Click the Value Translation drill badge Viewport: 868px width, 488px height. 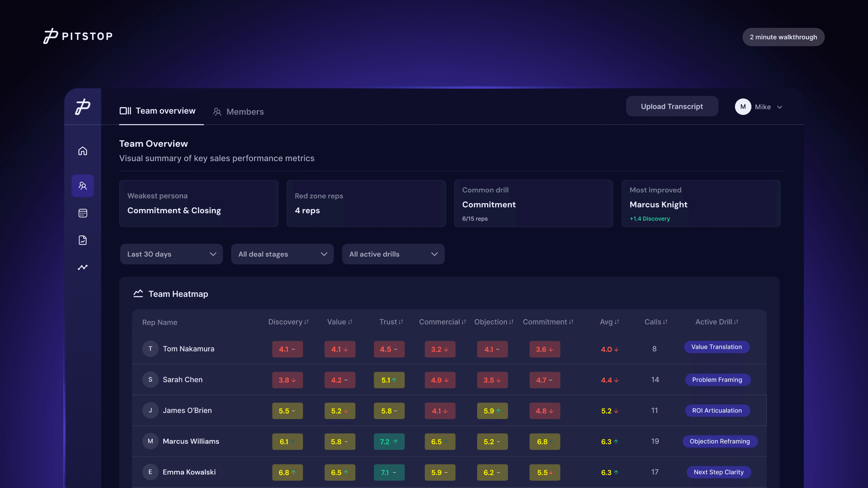[x=717, y=347]
